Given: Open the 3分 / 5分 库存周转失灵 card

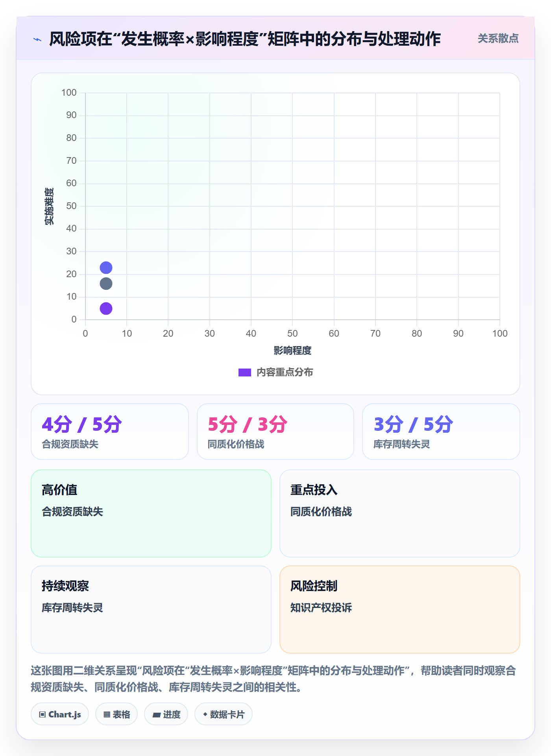Looking at the screenshot, I should tap(441, 432).
